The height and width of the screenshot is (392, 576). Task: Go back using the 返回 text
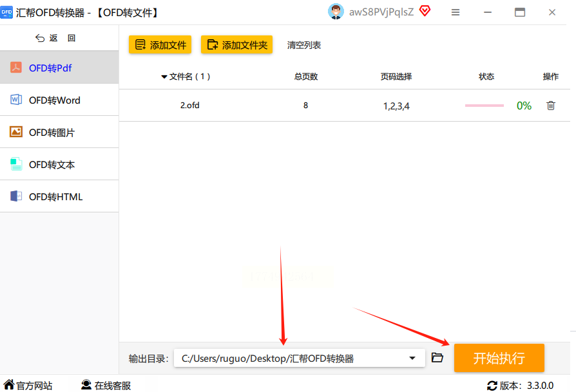pos(62,38)
